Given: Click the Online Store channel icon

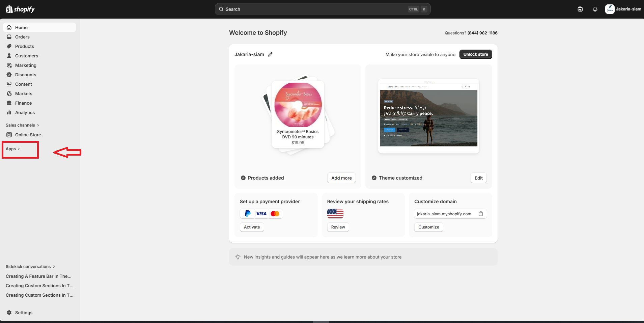Looking at the screenshot, I should tap(9, 135).
